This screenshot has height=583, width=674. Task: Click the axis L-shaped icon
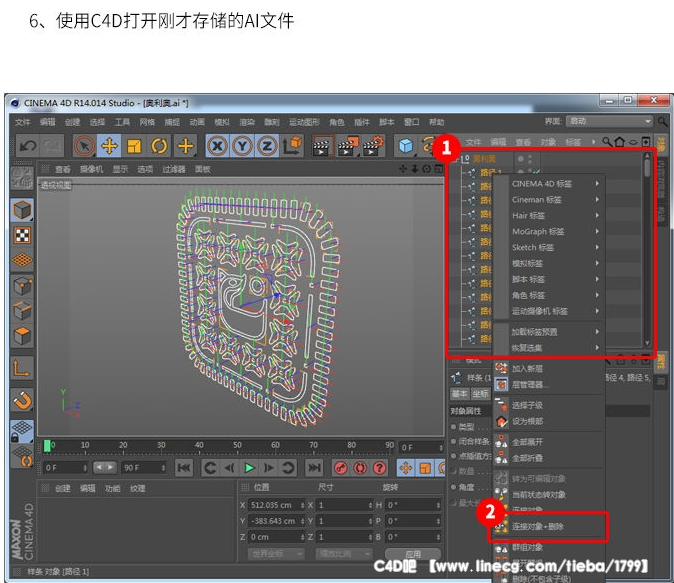[22, 368]
